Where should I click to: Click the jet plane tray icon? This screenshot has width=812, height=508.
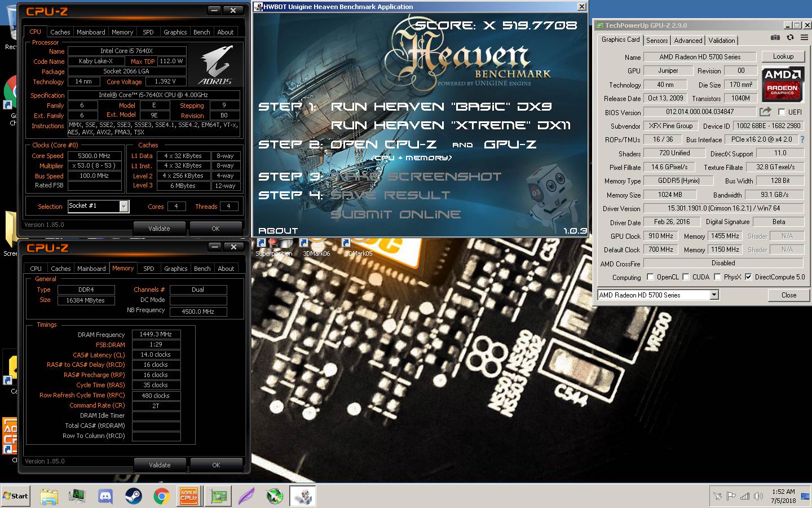click(x=717, y=496)
